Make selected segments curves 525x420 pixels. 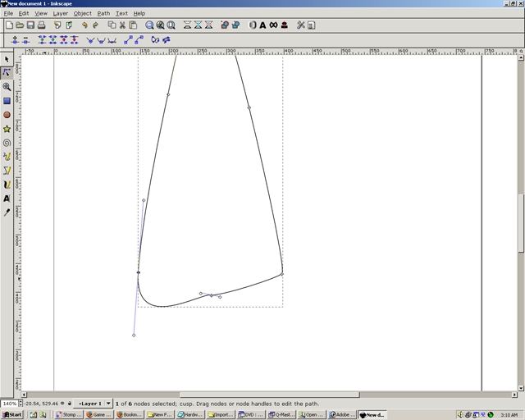click(x=139, y=40)
